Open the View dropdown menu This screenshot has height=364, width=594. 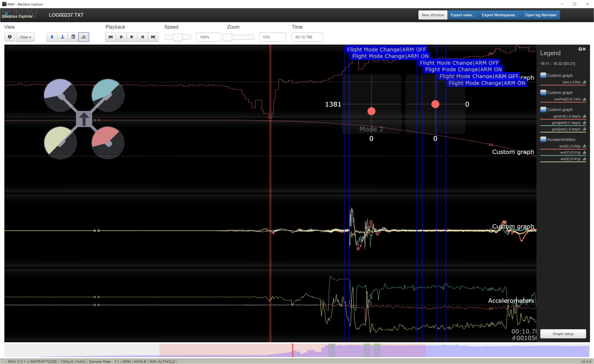tap(25, 37)
